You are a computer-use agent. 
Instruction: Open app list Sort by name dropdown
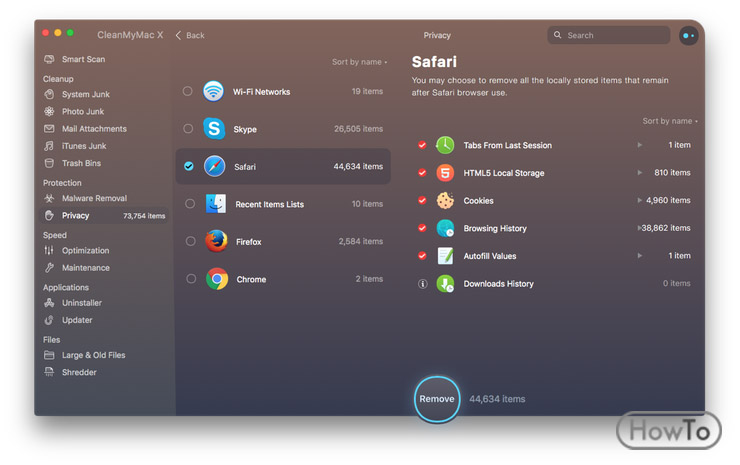point(359,62)
